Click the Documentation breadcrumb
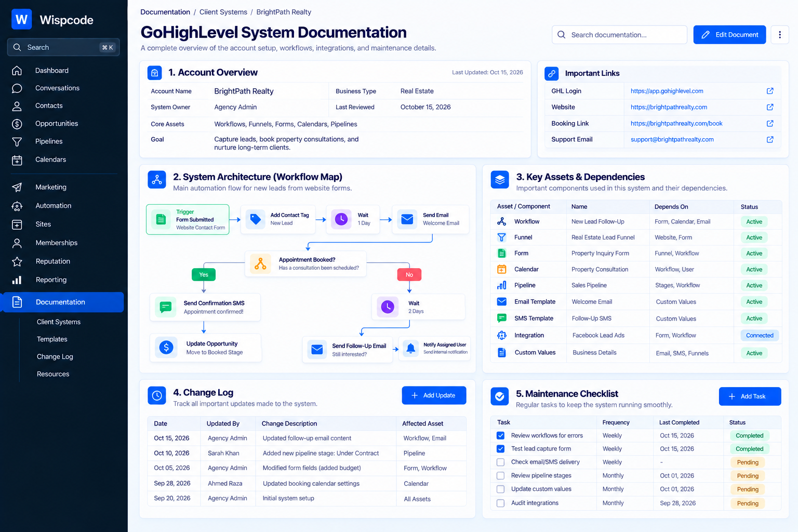This screenshot has width=798, height=532. pyautogui.click(x=165, y=12)
